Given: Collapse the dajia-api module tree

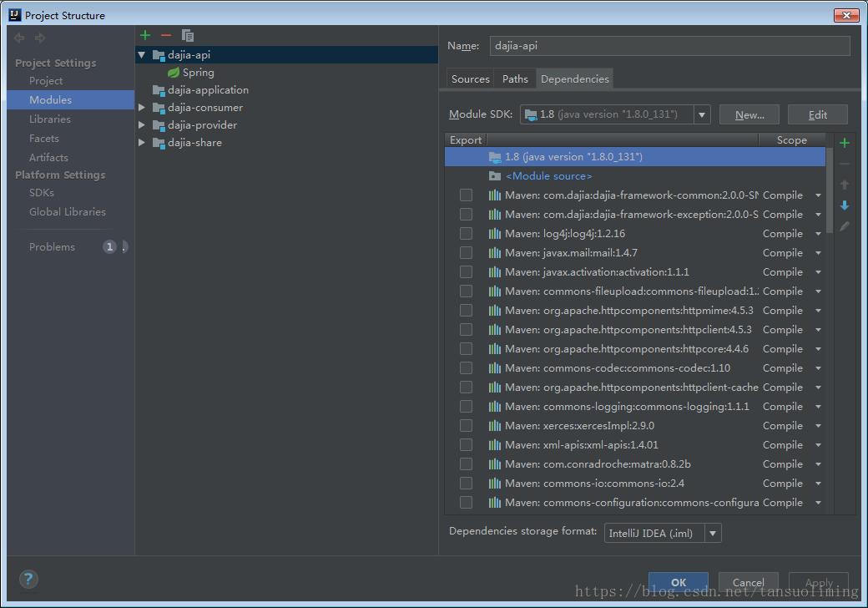Looking at the screenshot, I should pyautogui.click(x=142, y=55).
